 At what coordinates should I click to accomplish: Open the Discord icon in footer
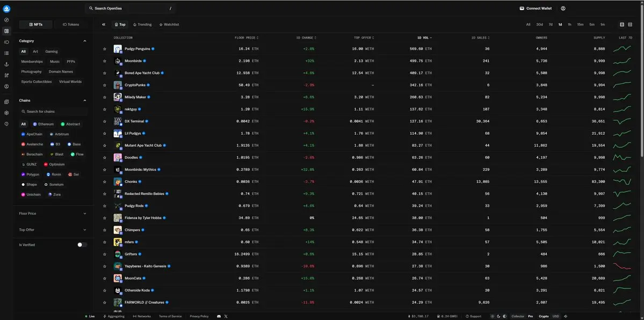pos(219,316)
